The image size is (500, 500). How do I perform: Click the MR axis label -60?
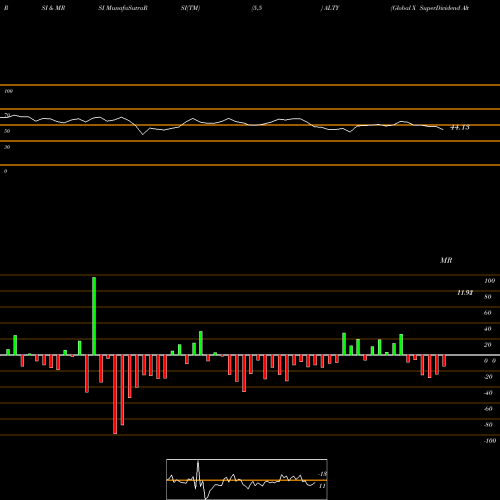[488, 409]
